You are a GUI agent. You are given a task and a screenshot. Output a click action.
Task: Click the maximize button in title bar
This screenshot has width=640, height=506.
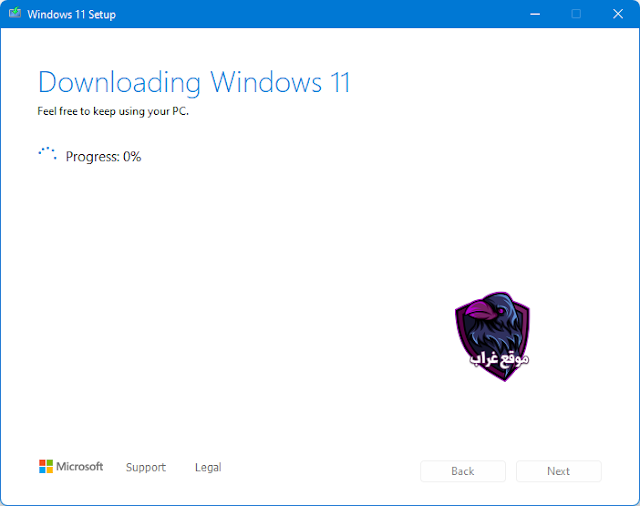[x=576, y=14]
